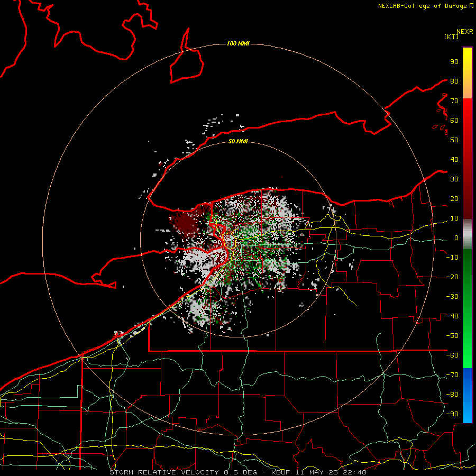Click the -60 value on velocity scale
Viewport: 476px width, 476px height.
452,355
